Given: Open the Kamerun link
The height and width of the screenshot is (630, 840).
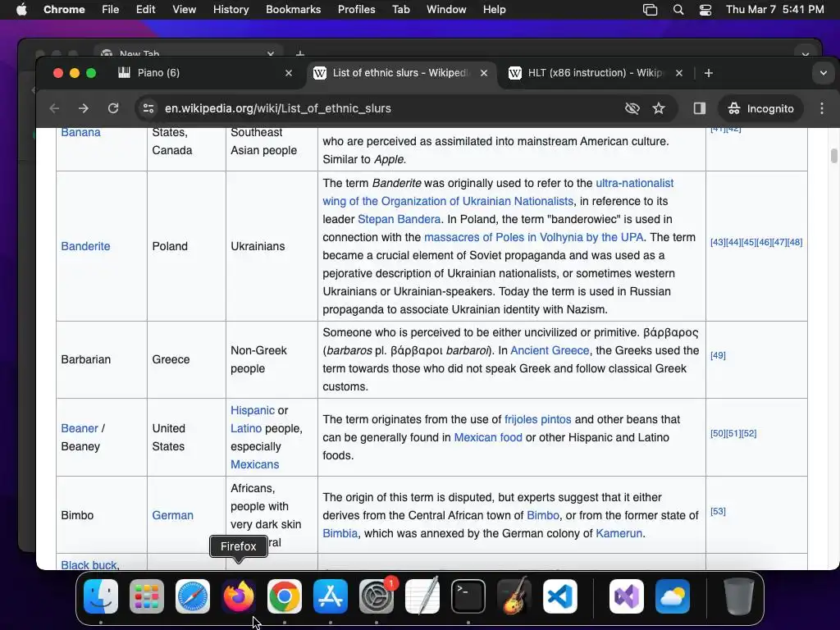Looking at the screenshot, I should [619, 533].
